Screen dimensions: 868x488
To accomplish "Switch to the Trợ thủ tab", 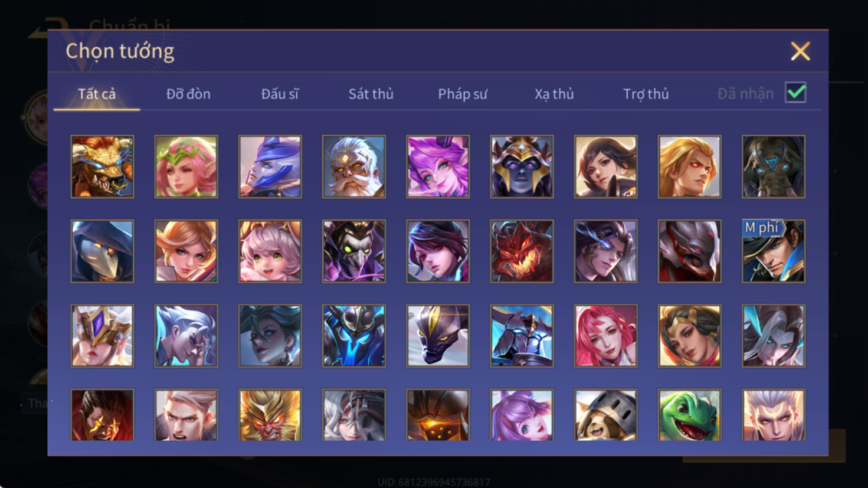I will coord(646,94).
